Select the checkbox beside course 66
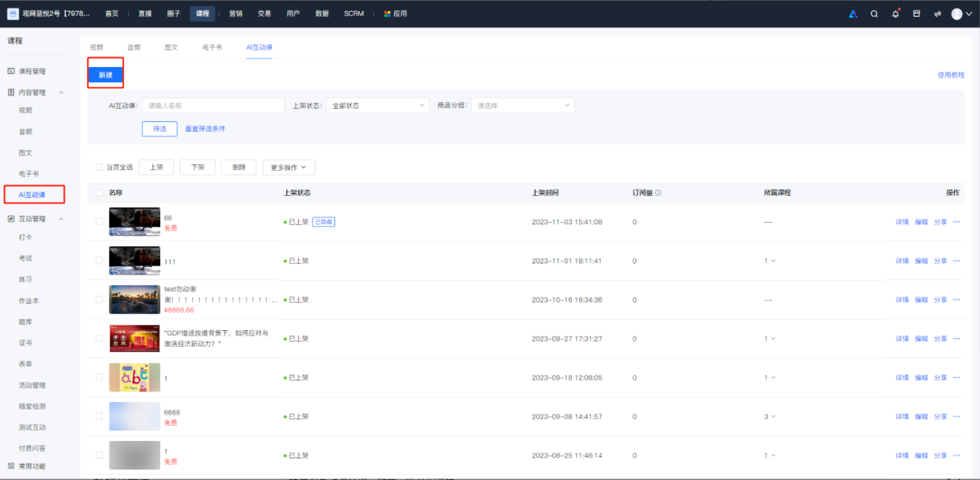 99,222
